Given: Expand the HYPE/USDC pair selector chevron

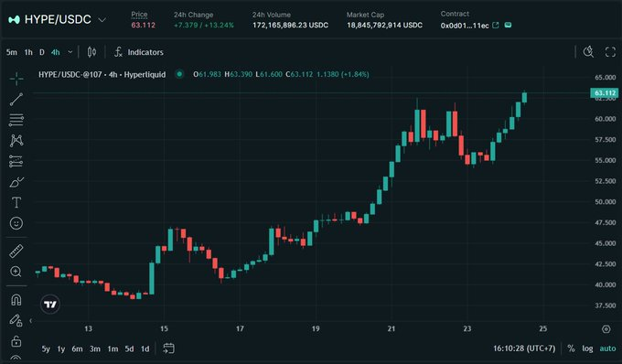Looking at the screenshot, I should pyautogui.click(x=102, y=19).
